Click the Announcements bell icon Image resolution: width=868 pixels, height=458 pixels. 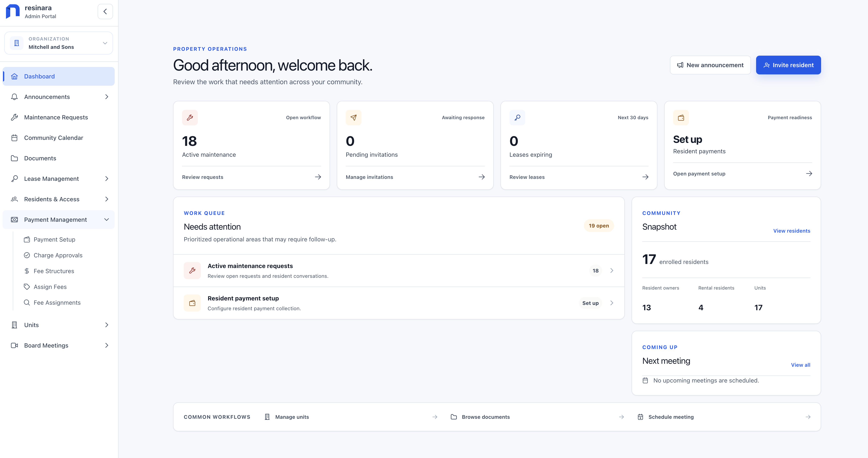pyautogui.click(x=14, y=97)
